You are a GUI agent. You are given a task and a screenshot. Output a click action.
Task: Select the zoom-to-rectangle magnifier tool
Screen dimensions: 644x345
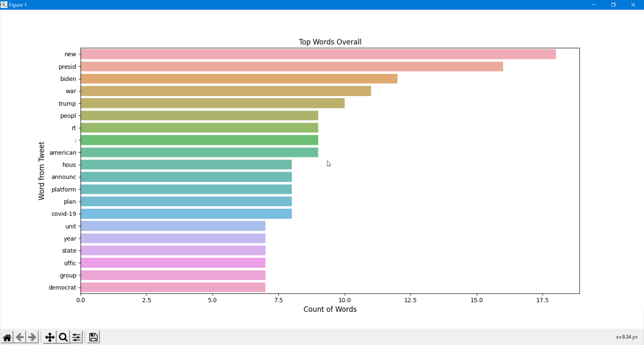pos(63,337)
